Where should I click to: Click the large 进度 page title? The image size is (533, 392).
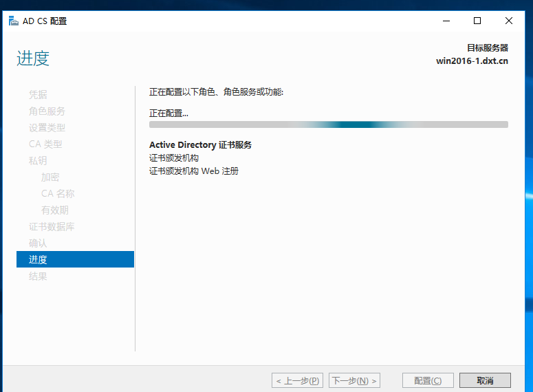[33, 58]
